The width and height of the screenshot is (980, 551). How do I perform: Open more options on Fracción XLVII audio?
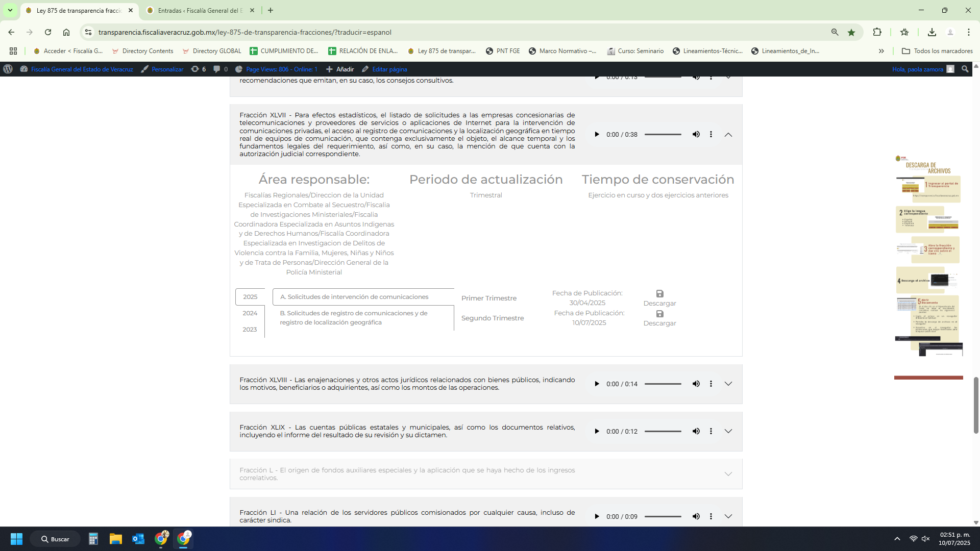pos(711,135)
